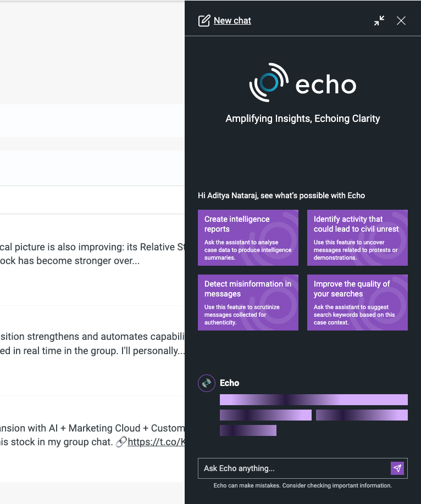Collapse the Echo panel with arrows icon
The height and width of the screenshot is (504, 421).
(379, 21)
